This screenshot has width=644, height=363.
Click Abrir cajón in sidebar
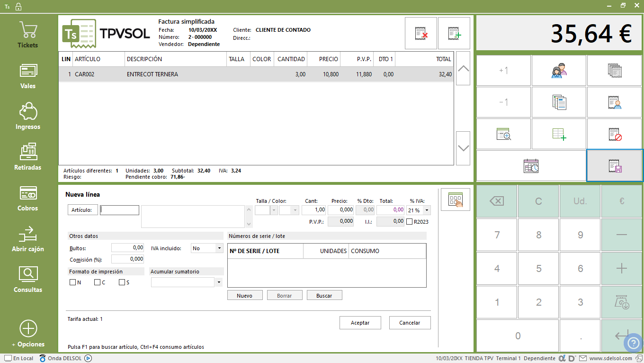point(28,239)
